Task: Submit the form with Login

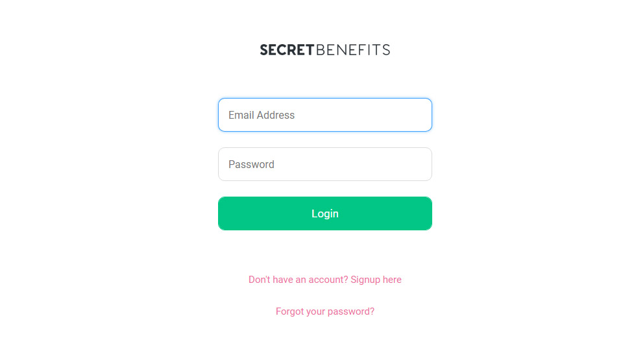Action: pyautogui.click(x=324, y=213)
